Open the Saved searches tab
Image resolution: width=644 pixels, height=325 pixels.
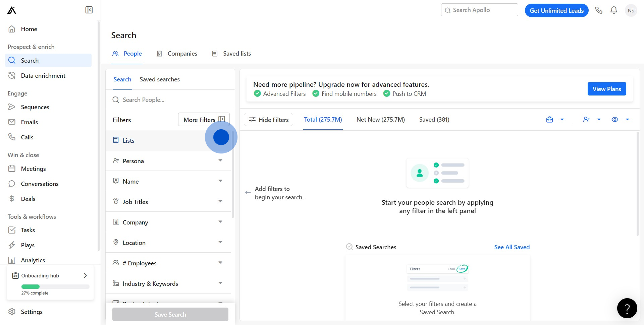(x=160, y=79)
